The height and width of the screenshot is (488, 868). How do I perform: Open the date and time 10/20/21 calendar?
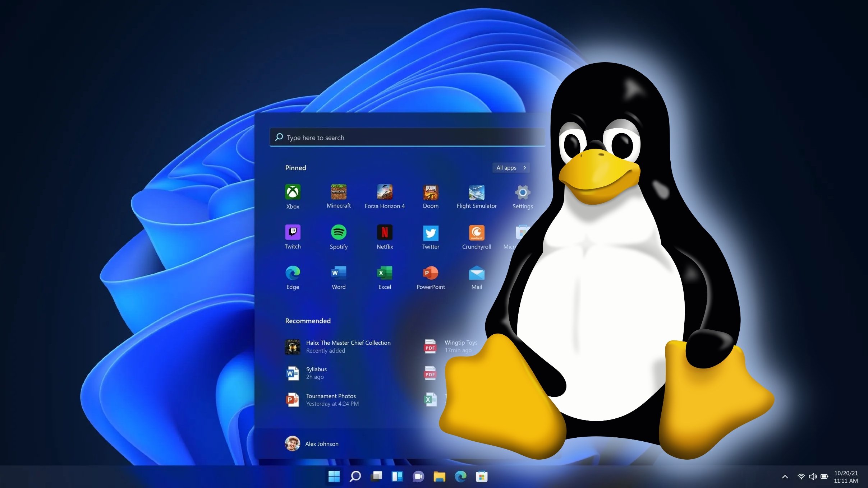pos(846,477)
